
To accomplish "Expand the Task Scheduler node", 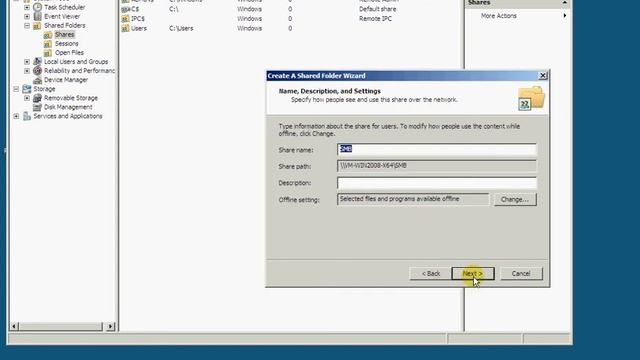I will (x=27, y=7).
